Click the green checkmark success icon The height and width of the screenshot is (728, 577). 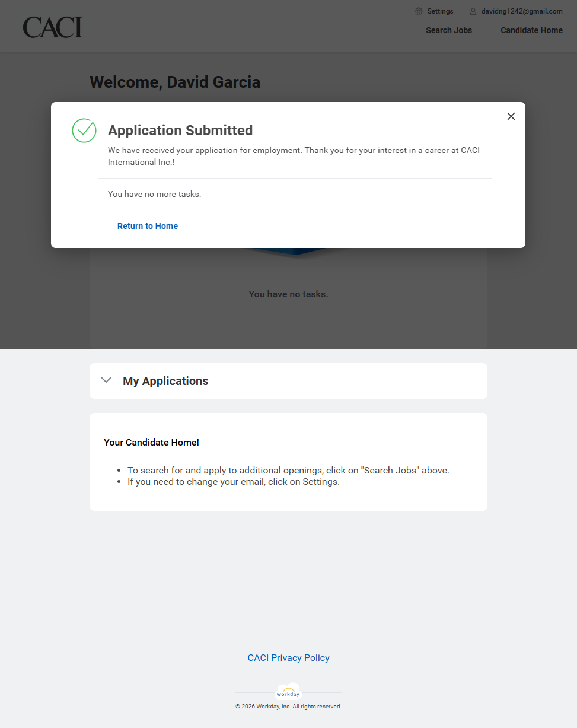pyautogui.click(x=84, y=131)
